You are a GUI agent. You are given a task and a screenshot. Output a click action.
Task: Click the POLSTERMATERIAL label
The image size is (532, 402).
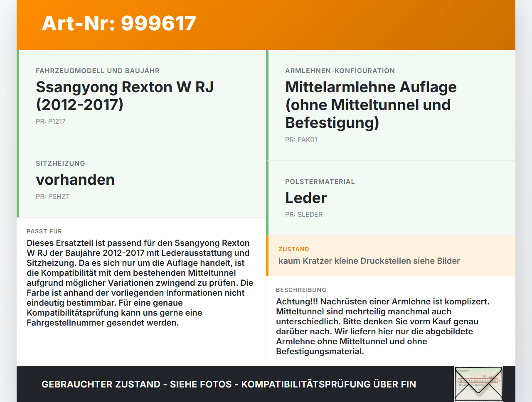320,181
